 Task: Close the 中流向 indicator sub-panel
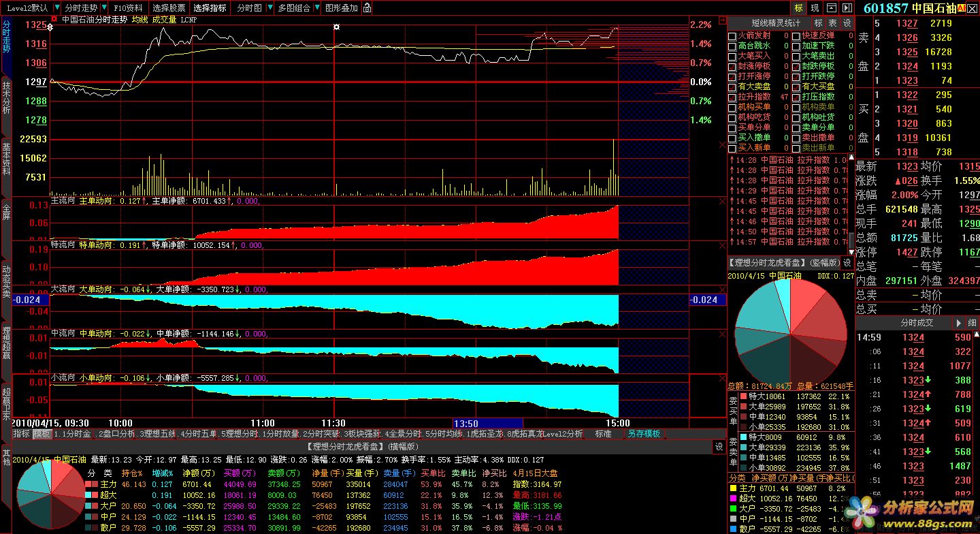pyautogui.click(x=722, y=333)
